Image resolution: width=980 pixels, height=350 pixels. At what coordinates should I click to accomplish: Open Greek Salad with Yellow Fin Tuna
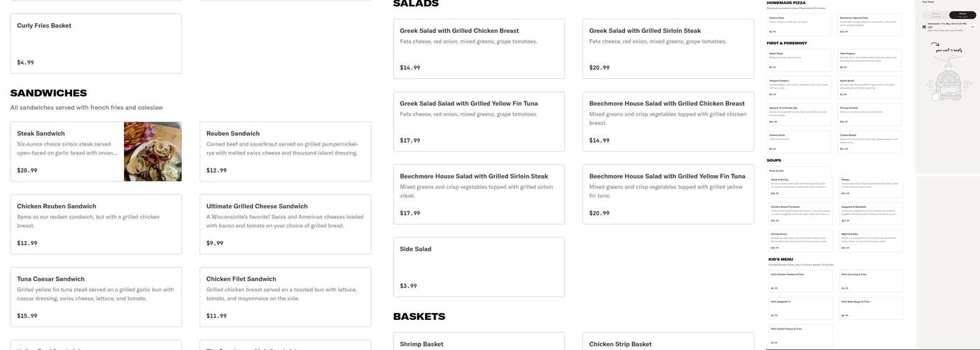click(479, 121)
